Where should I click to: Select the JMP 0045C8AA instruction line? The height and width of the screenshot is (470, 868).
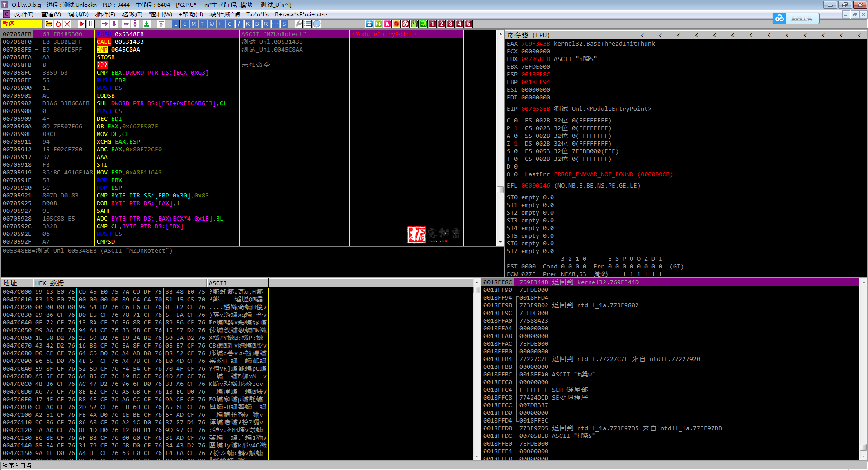(118, 50)
